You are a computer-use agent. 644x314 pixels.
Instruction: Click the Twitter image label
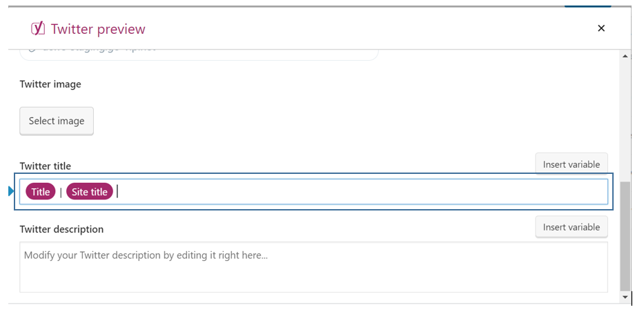click(50, 84)
